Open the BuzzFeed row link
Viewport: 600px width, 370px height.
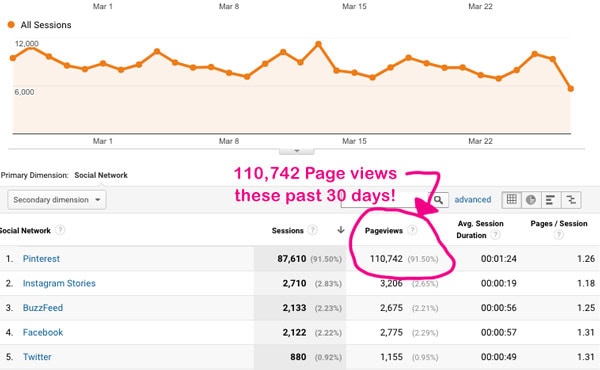[x=43, y=308]
